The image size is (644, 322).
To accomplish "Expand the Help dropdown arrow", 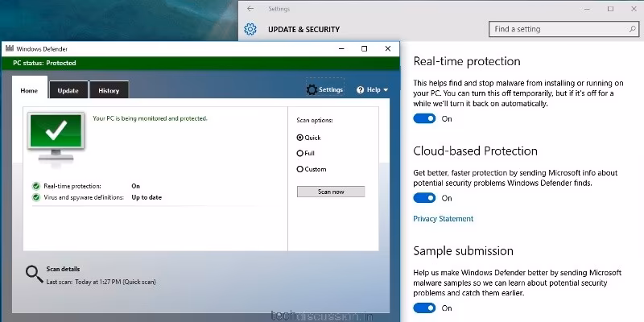I will (386, 90).
